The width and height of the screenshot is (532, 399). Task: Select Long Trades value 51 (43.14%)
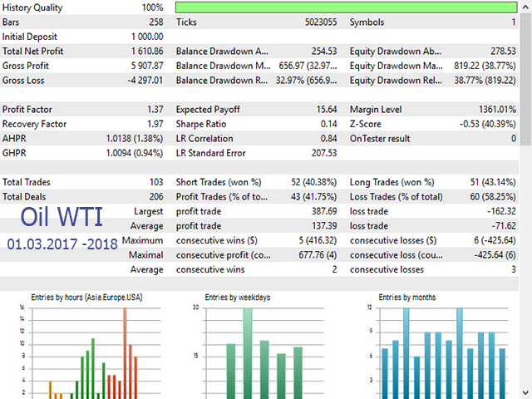click(493, 182)
